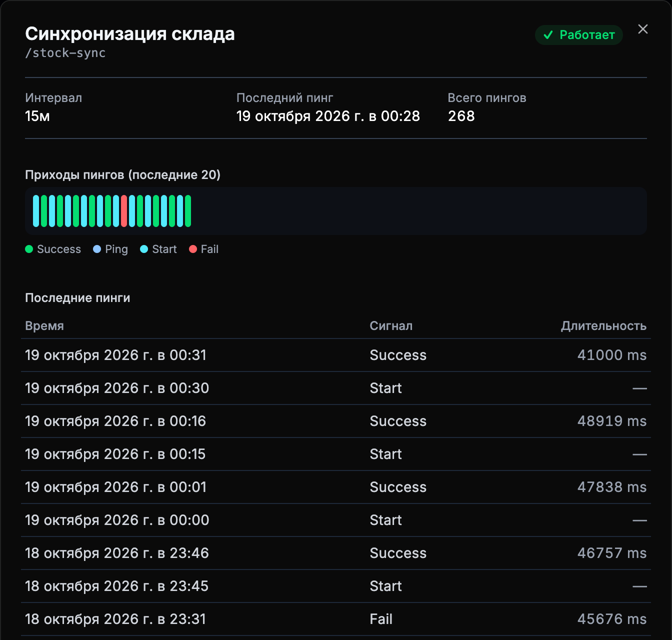This screenshot has height=640, width=672.
Task: Select total pings value 268
Action: click(461, 116)
